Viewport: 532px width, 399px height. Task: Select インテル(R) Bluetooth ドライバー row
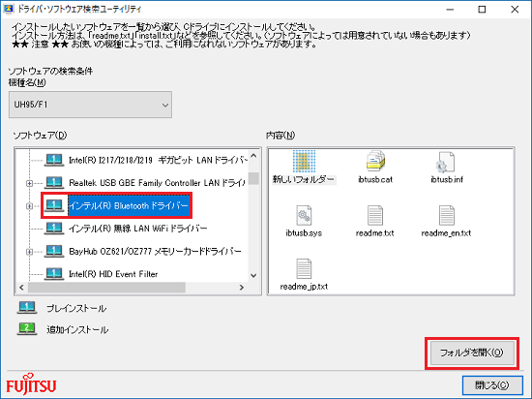(x=129, y=205)
